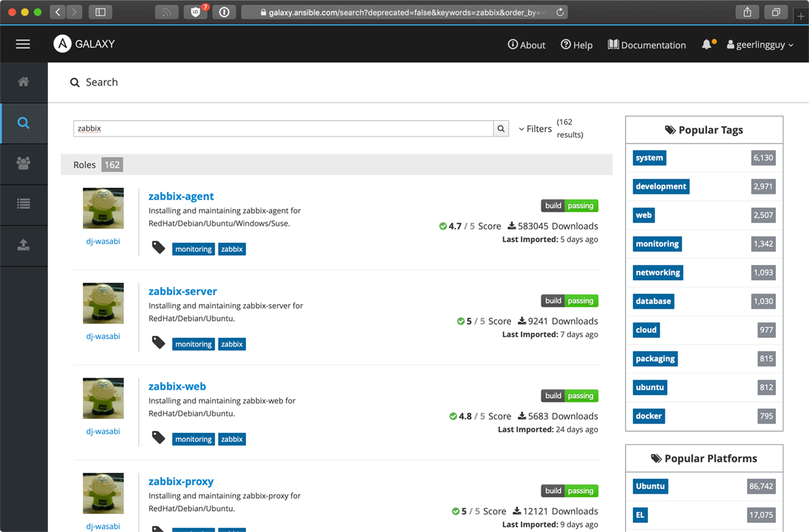Open the hamburger navigation menu

coord(23,44)
